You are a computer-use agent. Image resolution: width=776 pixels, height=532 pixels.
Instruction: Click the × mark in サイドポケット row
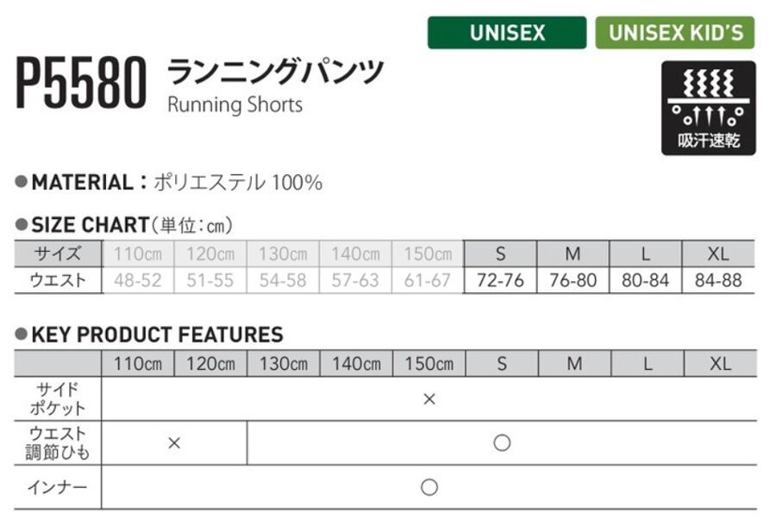click(x=429, y=399)
